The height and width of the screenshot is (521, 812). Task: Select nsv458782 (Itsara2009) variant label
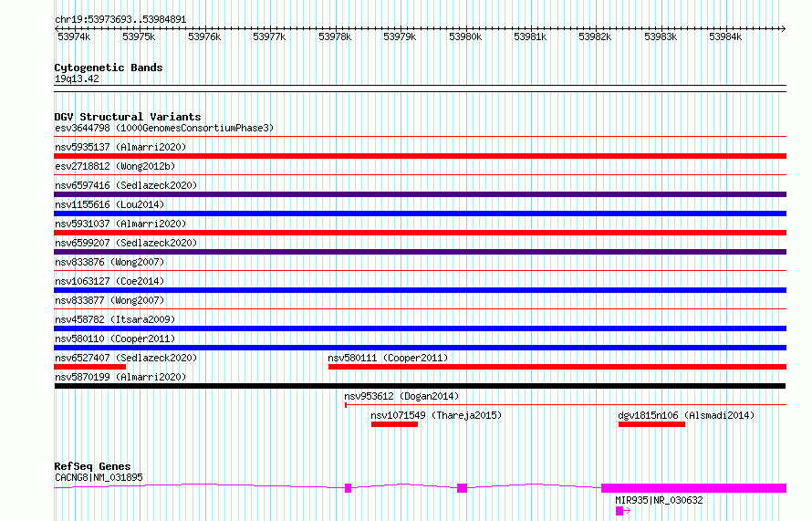point(115,319)
